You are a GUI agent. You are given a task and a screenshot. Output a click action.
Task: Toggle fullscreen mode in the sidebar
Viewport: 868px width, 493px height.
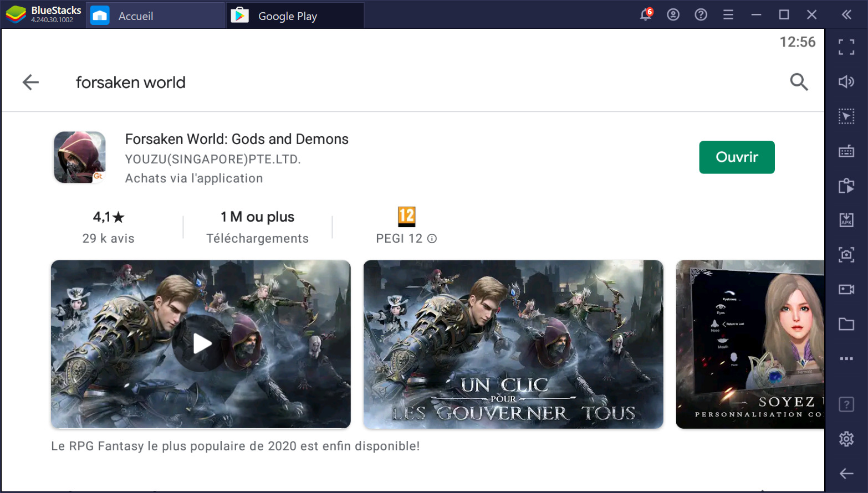846,47
